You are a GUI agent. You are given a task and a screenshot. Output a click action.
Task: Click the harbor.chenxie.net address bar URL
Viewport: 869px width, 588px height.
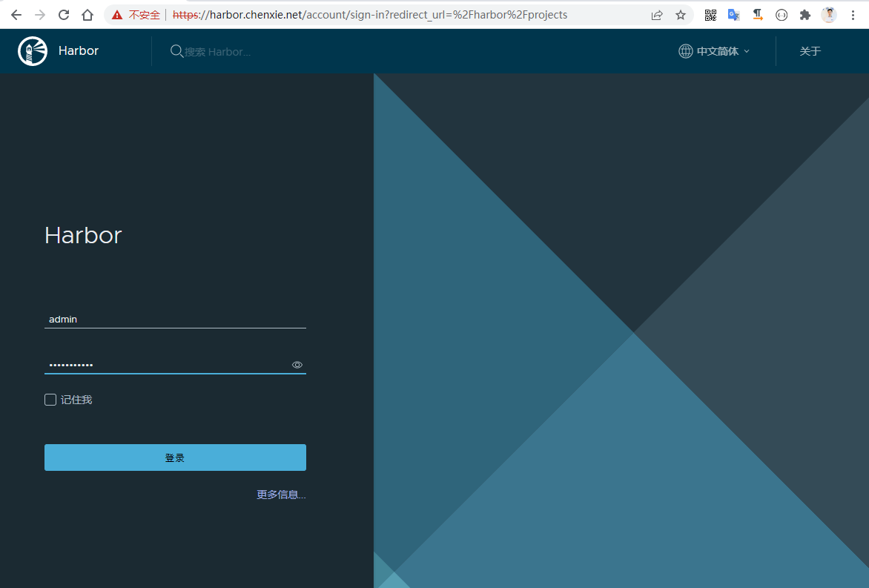[x=370, y=15]
